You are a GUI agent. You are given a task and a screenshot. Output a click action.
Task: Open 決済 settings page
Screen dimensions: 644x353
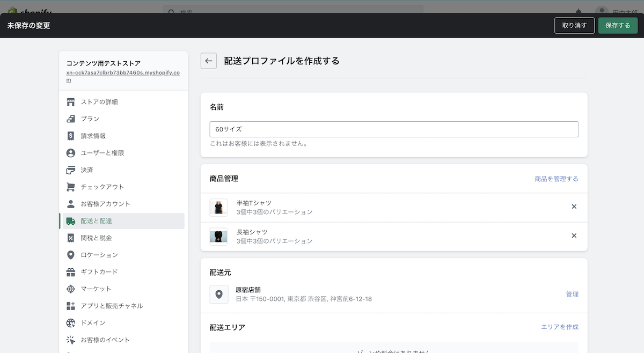[x=123, y=170]
